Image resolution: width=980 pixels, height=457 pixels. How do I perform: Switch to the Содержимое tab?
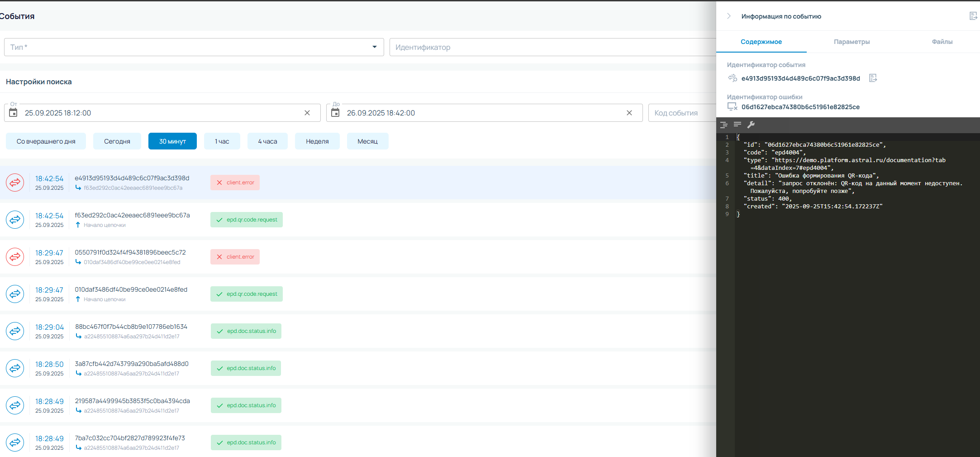761,42
